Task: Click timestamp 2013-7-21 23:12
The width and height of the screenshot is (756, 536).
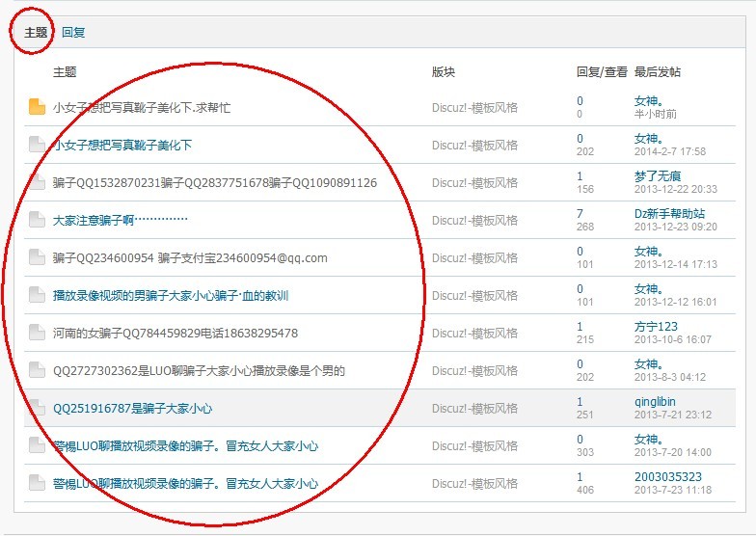Action: click(x=673, y=415)
